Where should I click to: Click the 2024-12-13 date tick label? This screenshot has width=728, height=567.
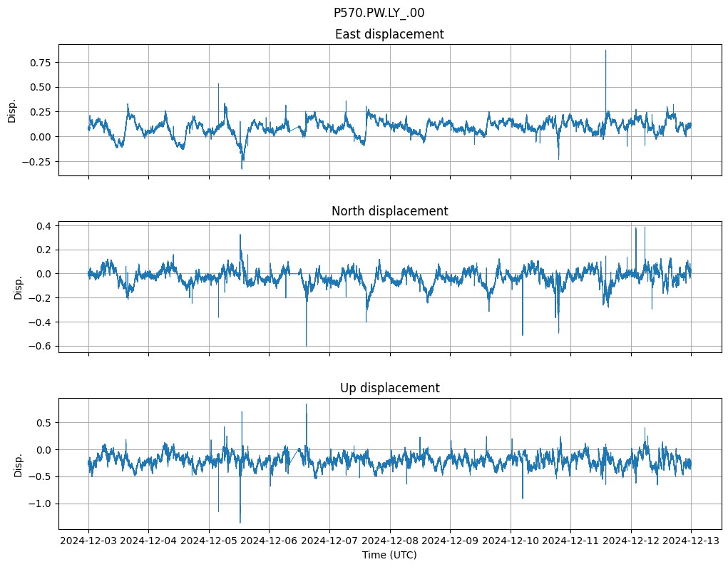click(x=691, y=541)
